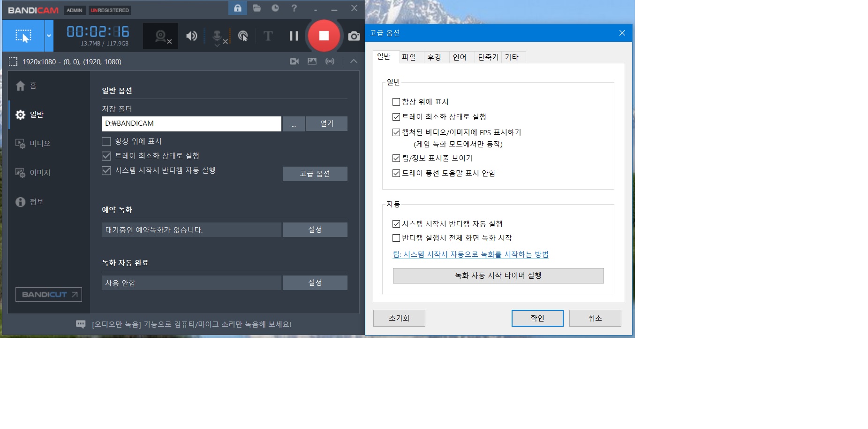Close the 고급 옵션 dialog

(x=622, y=33)
